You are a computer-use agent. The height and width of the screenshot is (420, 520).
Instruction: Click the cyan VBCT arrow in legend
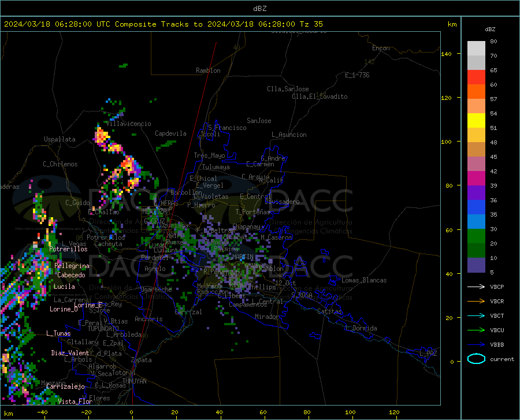476,315
